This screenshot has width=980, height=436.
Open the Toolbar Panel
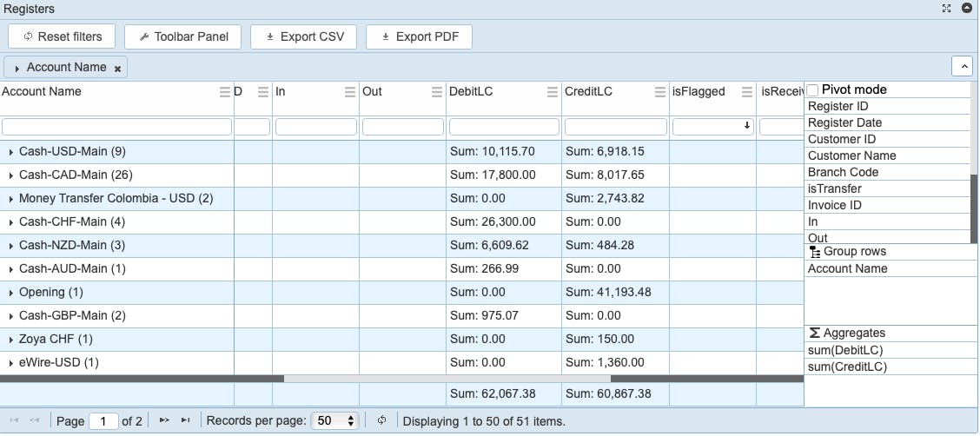tap(183, 36)
